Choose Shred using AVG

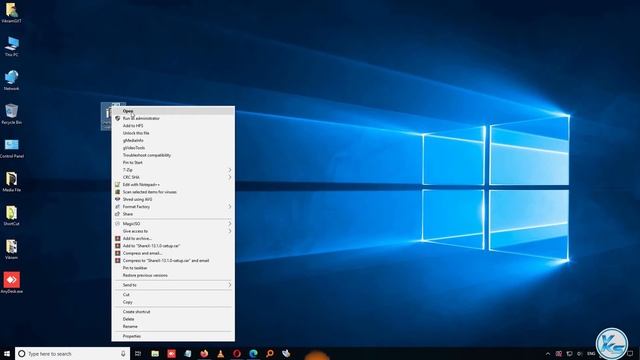173,199
